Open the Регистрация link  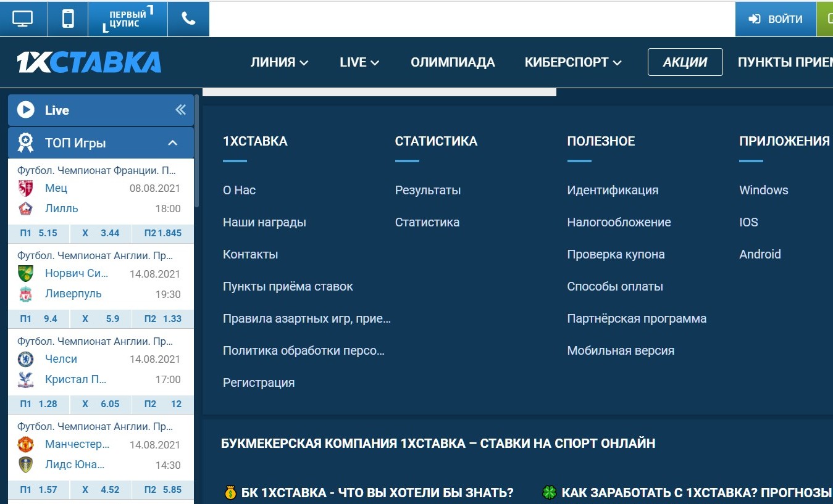pyautogui.click(x=259, y=382)
